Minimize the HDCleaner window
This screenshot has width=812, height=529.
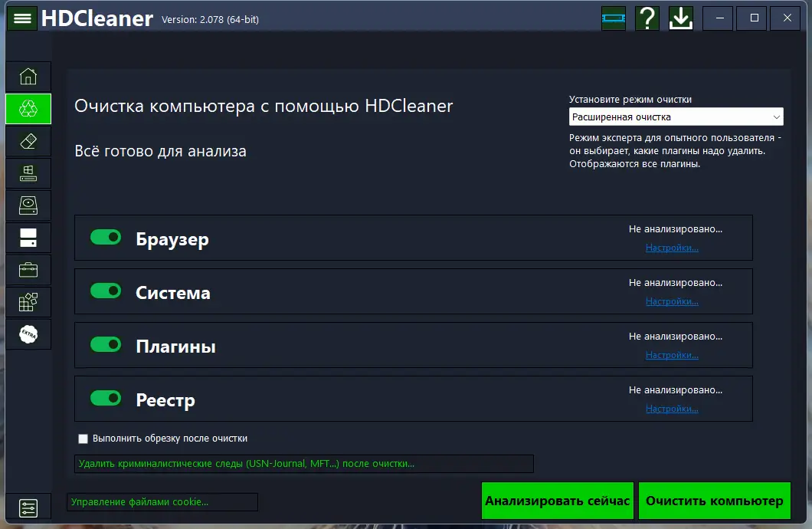click(x=719, y=18)
